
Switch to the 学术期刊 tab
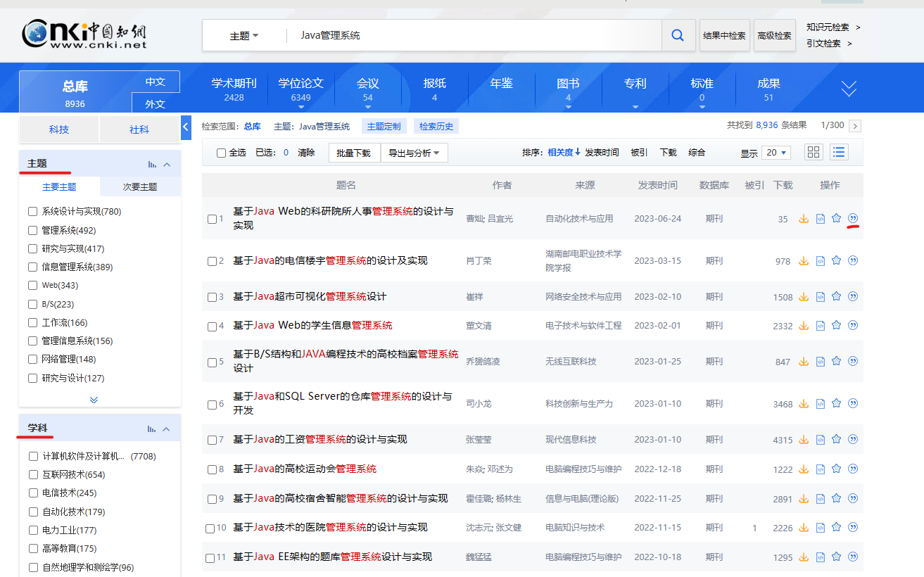click(x=234, y=89)
